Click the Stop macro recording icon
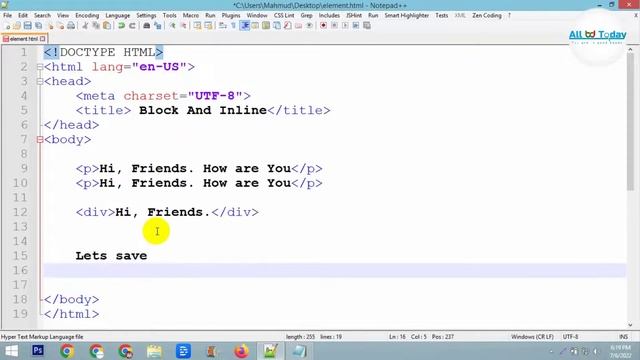Image resolution: width=640 pixels, height=360 pixels. tap(334, 26)
